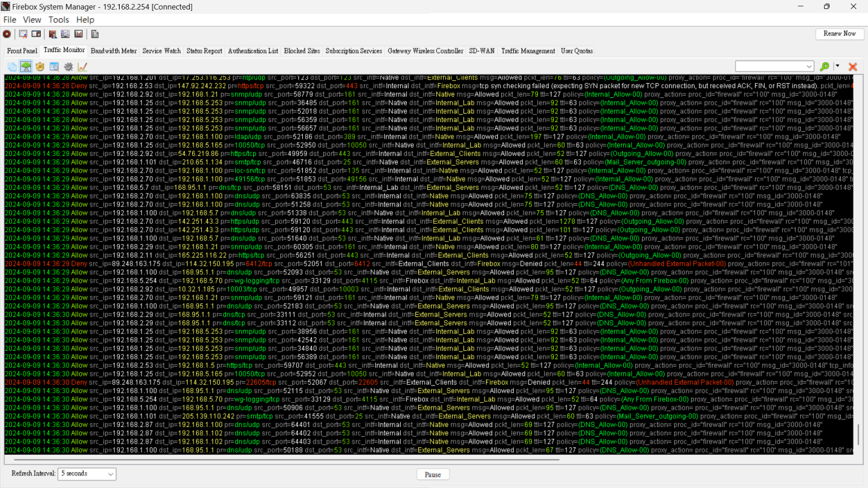
Task: Click the document report icon in main toolbar
Action: click(94, 34)
